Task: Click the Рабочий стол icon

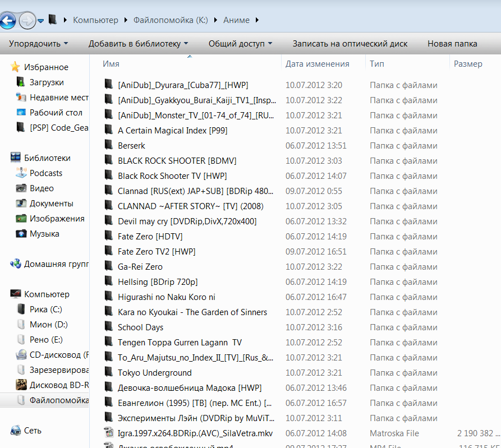Action: point(21,112)
